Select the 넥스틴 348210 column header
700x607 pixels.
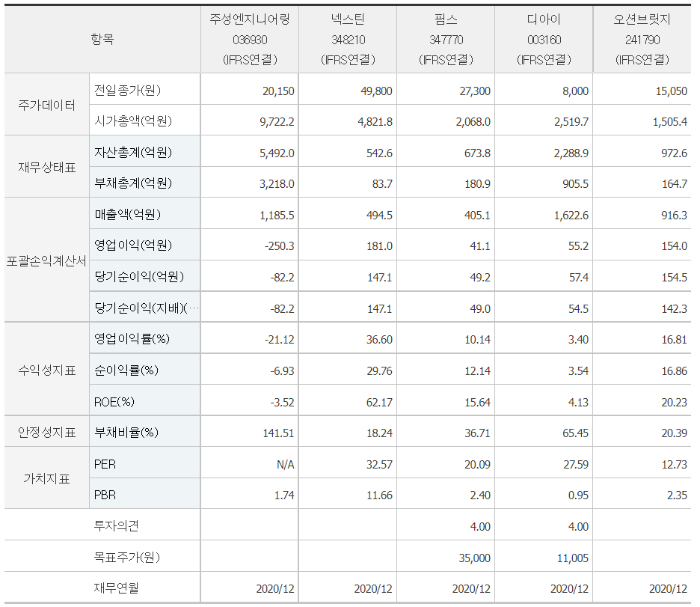point(348,40)
